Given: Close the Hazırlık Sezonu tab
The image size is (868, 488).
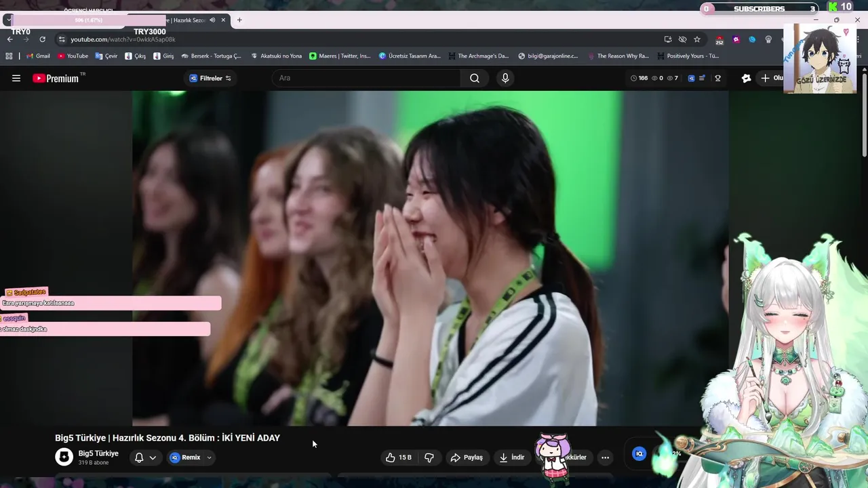Looking at the screenshot, I should [223, 20].
